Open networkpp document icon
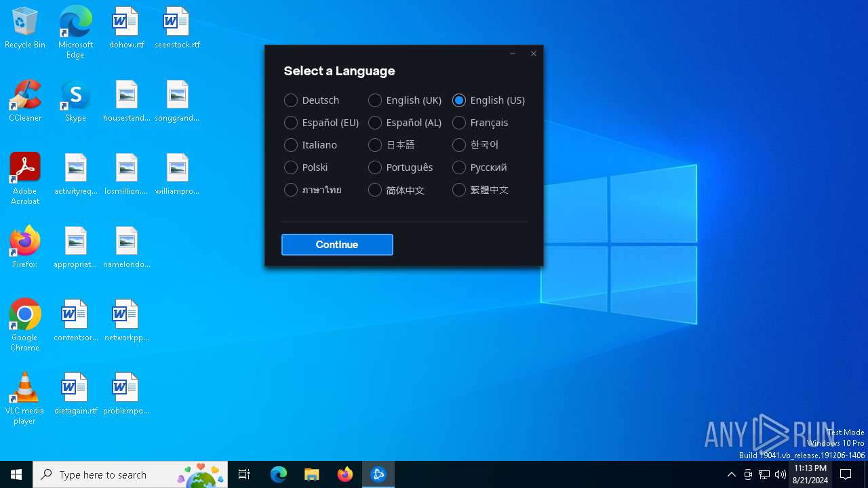This screenshot has width=868, height=488. 126,321
